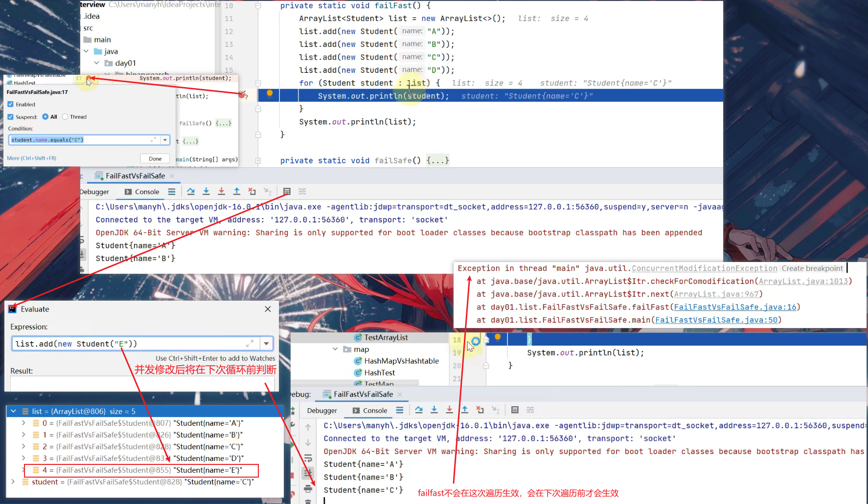Select the Thread suspend radio option
The height and width of the screenshot is (504, 868).
point(65,117)
